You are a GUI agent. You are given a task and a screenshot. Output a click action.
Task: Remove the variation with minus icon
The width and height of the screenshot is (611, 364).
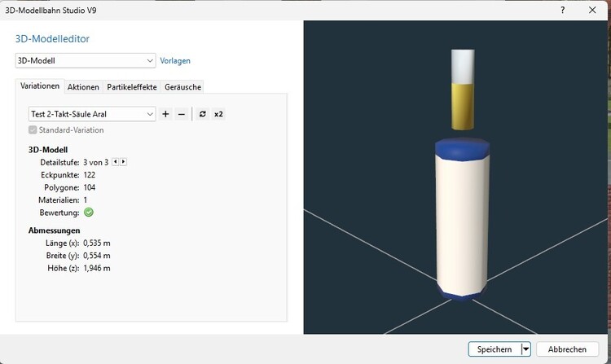(181, 114)
